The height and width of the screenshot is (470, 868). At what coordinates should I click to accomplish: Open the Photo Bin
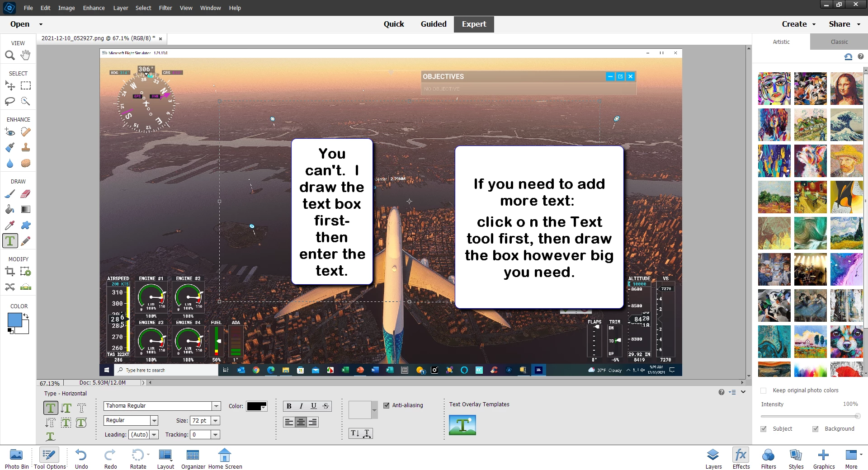(x=17, y=458)
